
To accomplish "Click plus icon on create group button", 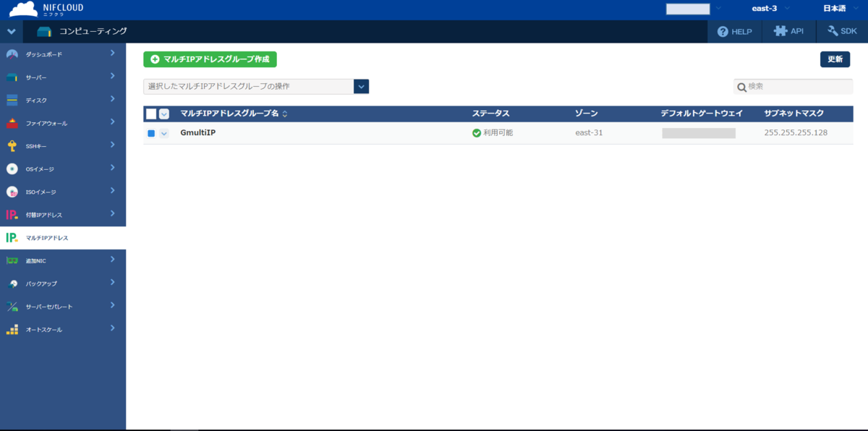I will 155,59.
